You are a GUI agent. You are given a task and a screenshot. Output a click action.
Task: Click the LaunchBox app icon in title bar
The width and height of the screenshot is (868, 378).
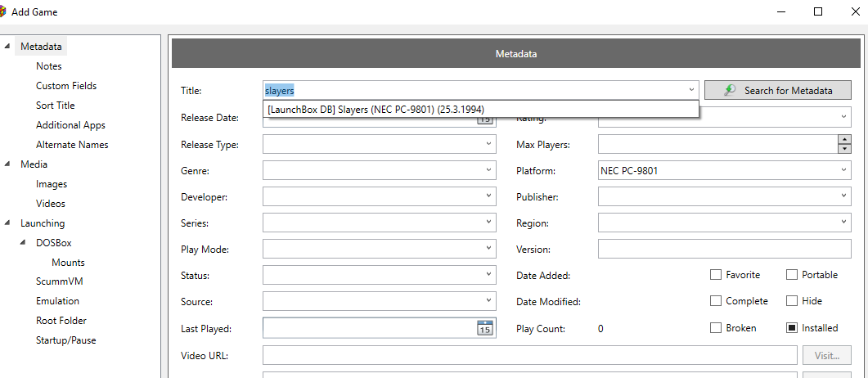[2, 11]
